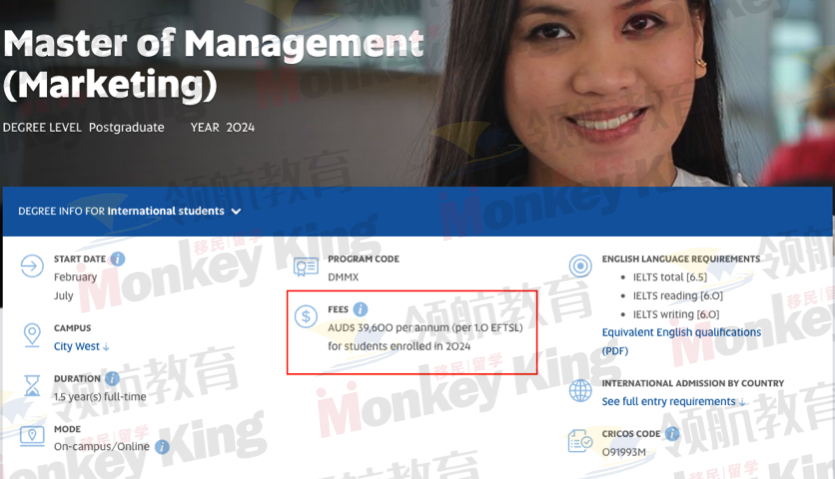Click the mode screen-with-pin icon
This screenshot has height=479, width=835.
pos(32,435)
